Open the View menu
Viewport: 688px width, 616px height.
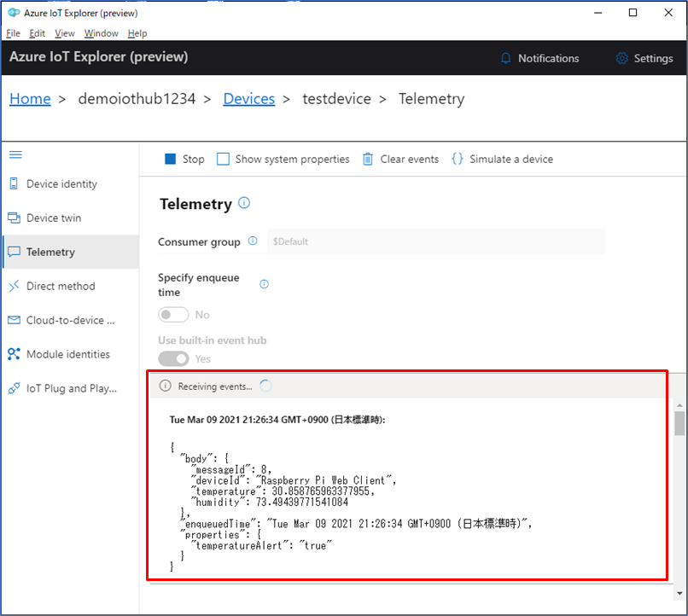pyautogui.click(x=64, y=33)
